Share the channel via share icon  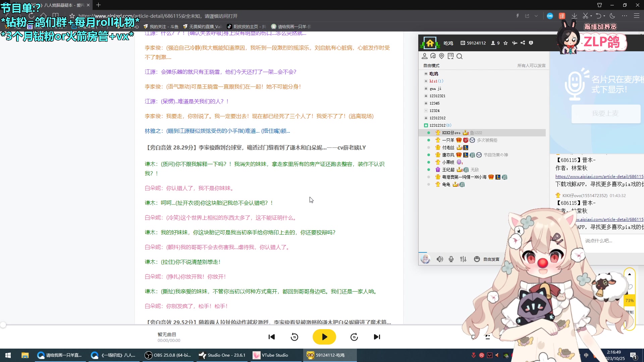pyautogui.click(x=523, y=43)
